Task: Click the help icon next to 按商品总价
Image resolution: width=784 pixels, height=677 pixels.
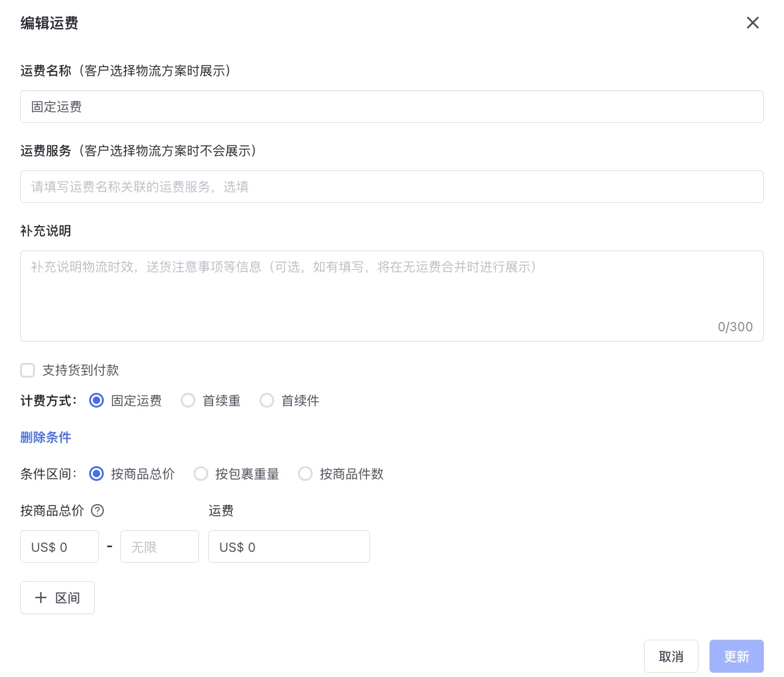Action: pyautogui.click(x=97, y=511)
